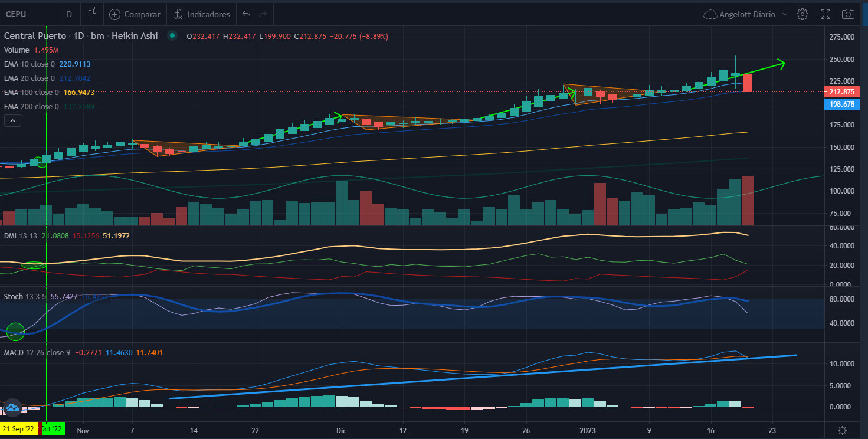Enter fullscreen chart mode
The image size is (868, 439).
click(x=826, y=14)
